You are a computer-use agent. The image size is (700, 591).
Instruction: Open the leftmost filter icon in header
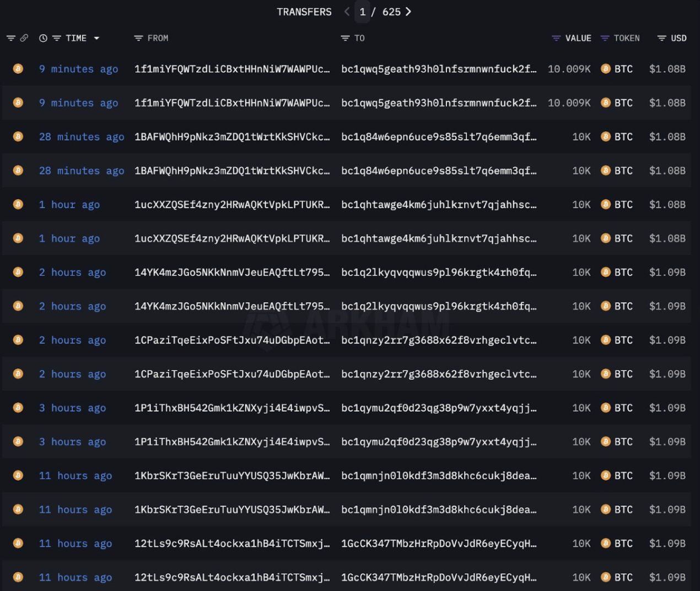tap(10, 38)
